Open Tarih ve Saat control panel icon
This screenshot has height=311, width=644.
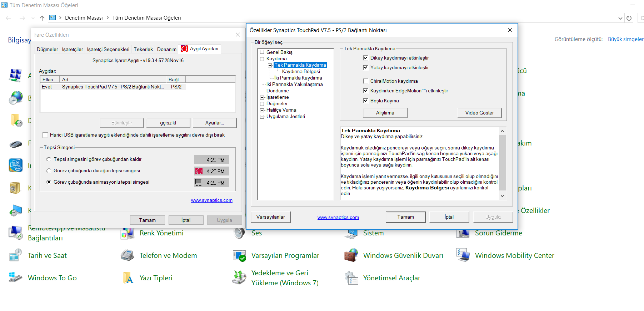(x=16, y=255)
